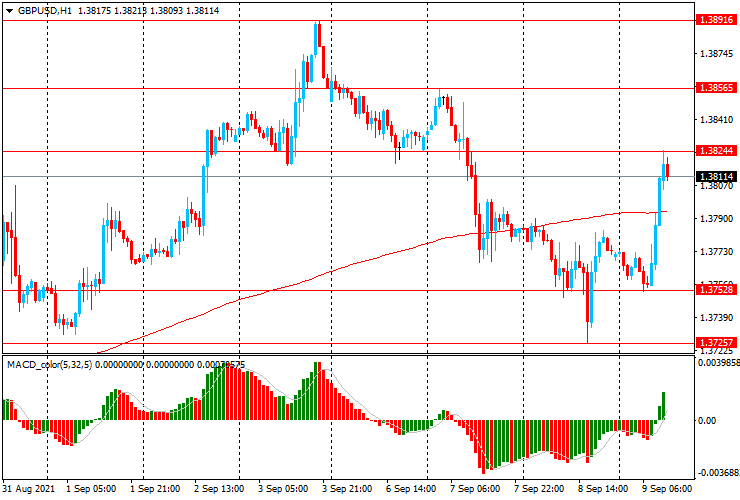Click the 6 Sep 14:00 time label
Image resolution: width=740 pixels, height=500 pixels.
pyautogui.click(x=411, y=489)
